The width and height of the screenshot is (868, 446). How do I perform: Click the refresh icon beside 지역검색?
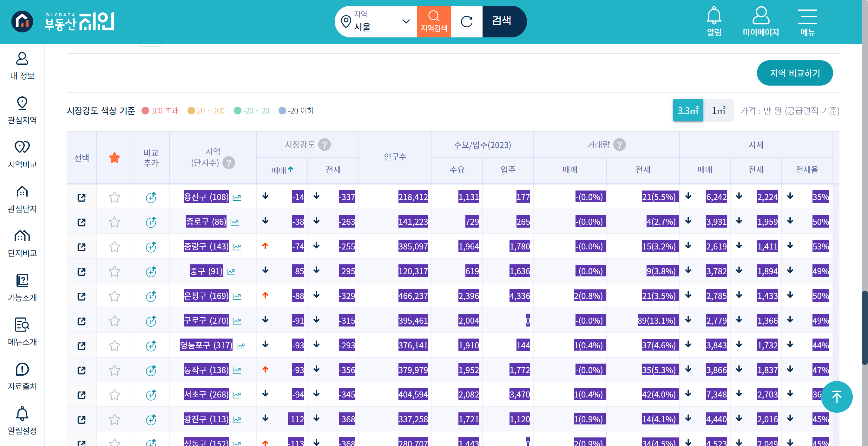[x=466, y=21]
